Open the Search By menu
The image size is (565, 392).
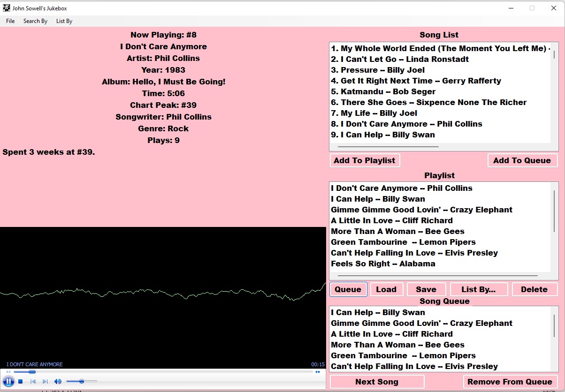(x=35, y=21)
